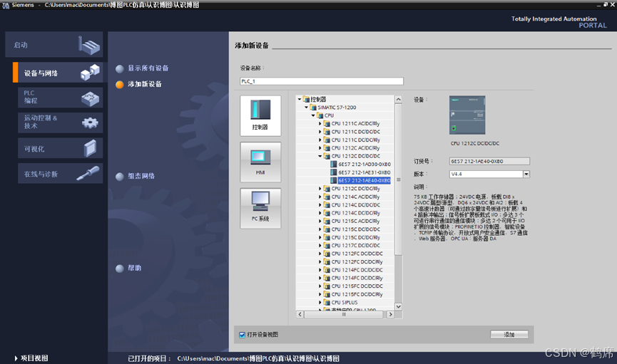Collapse the SIMATIC S7-1200 node

307,108
